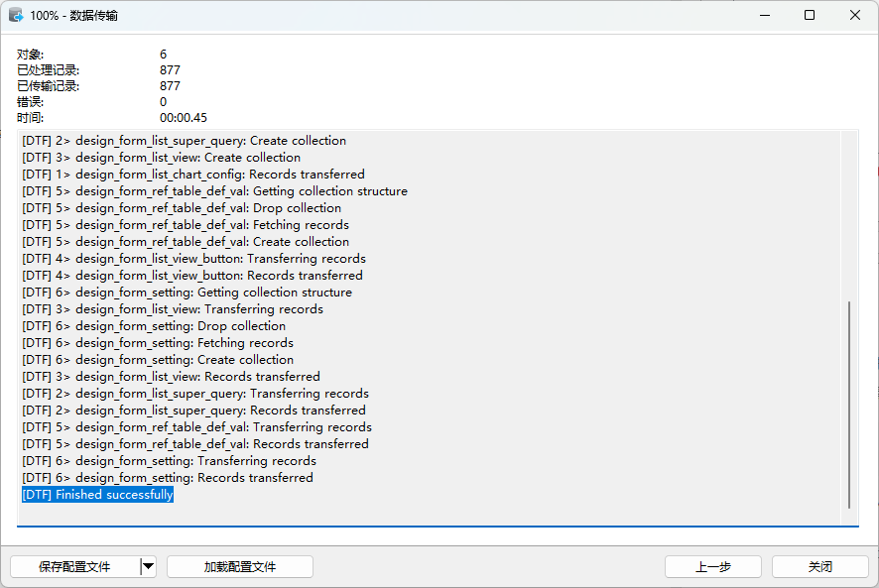Maximize the 数据传输 window

pos(810,16)
